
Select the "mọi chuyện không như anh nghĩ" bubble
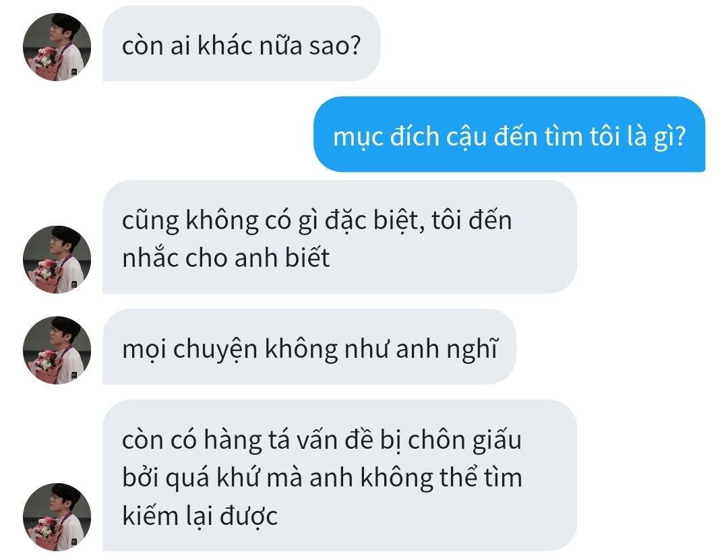point(309,346)
